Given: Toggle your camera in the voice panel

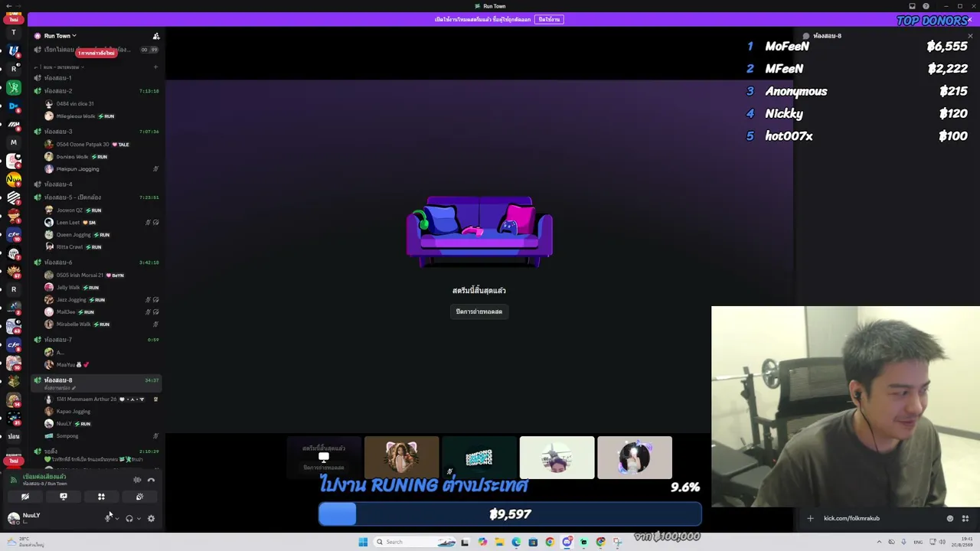Looking at the screenshot, I should pyautogui.click(x=25, y=497).
